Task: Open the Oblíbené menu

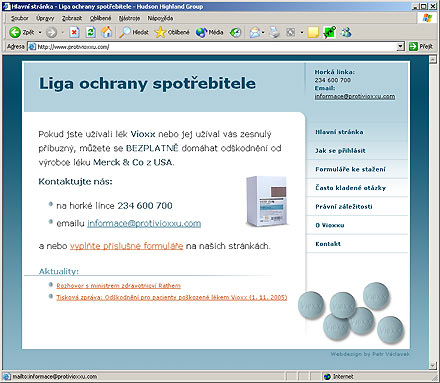Action: [100, 18]
